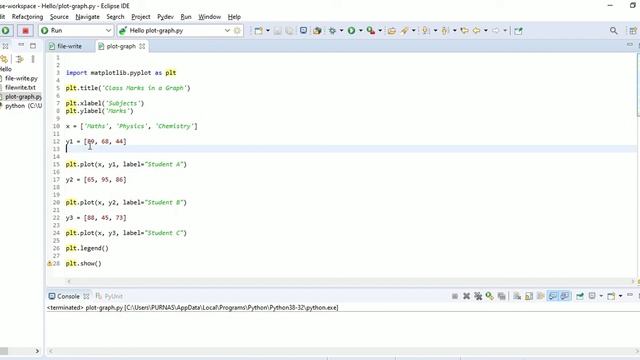
Task: Click the Save icon in the toolbar
Action: click(278, 31)
